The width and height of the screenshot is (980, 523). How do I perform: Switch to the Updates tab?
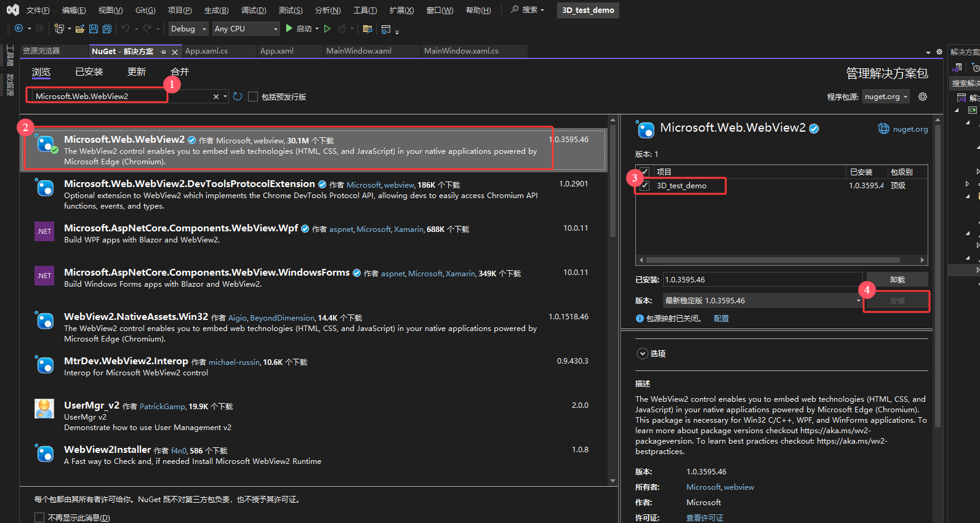pos(137,72)
